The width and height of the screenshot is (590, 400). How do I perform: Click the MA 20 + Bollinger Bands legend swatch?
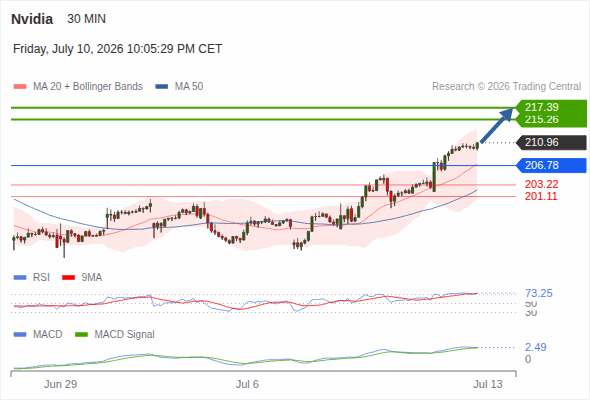[x=20, y=87]
